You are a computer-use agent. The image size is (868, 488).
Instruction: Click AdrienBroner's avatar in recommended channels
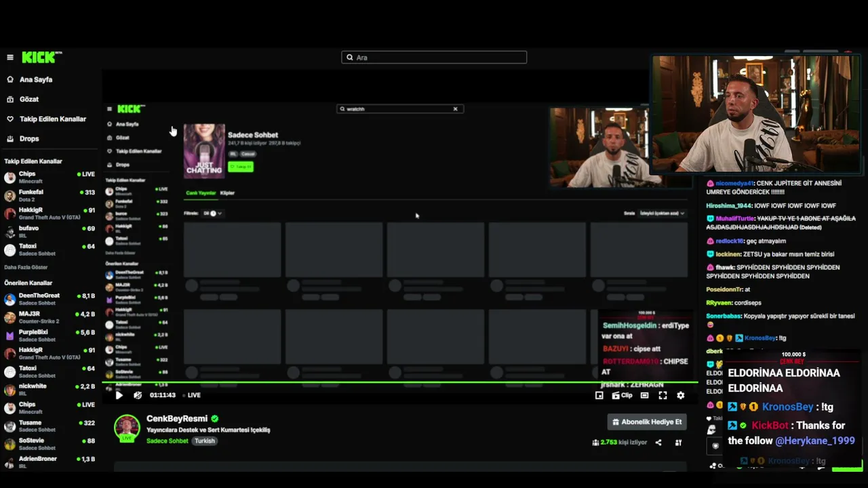[x=9, y=463]
